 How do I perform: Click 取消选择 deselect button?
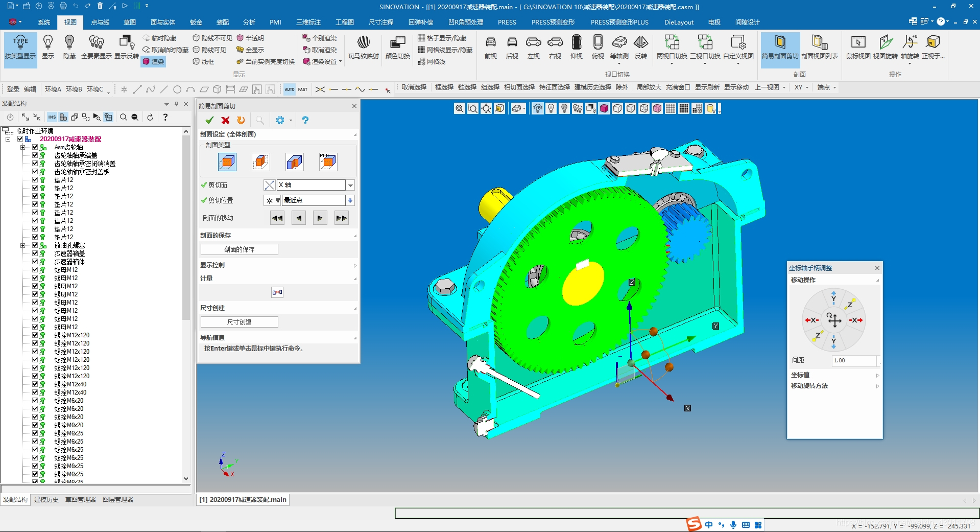(414, 87)
